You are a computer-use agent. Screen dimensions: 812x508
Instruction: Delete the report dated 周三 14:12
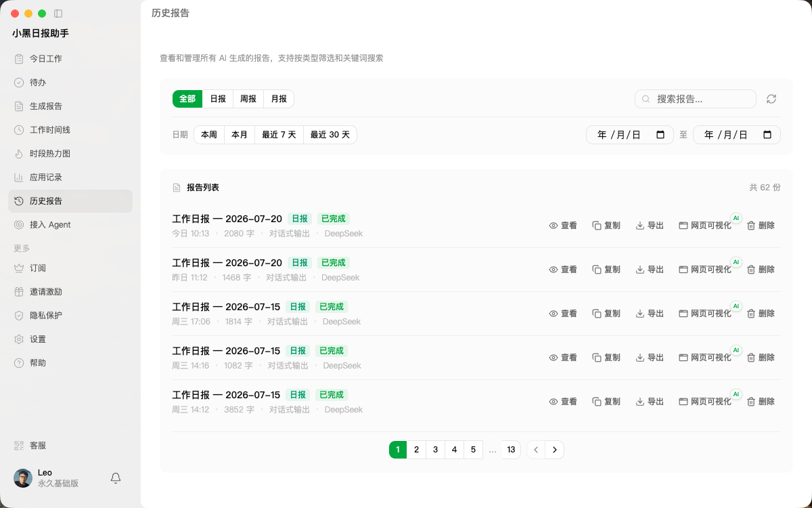[x=761, y=402]
